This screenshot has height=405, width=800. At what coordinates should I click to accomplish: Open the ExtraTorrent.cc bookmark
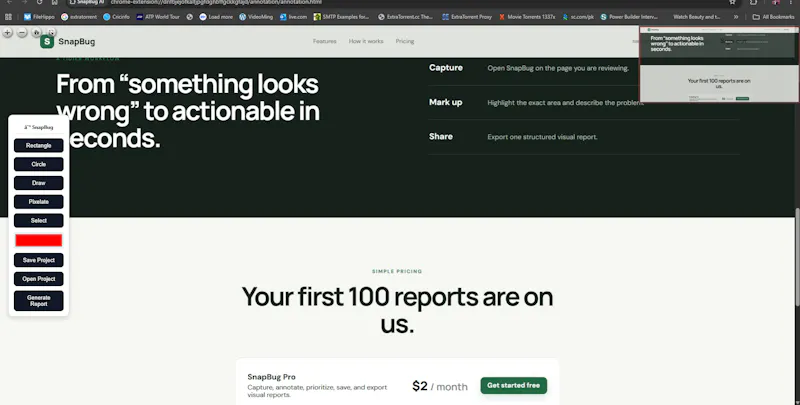click(406, 17)
